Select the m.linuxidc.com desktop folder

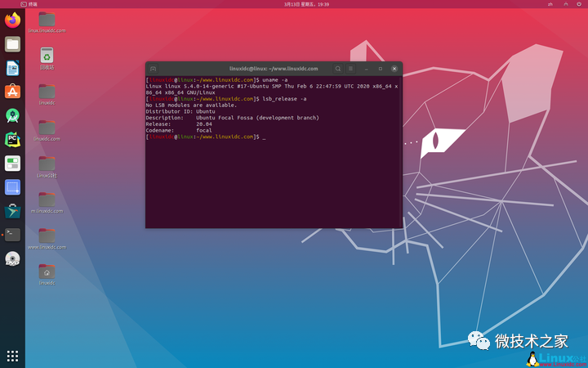pos(47,203)
